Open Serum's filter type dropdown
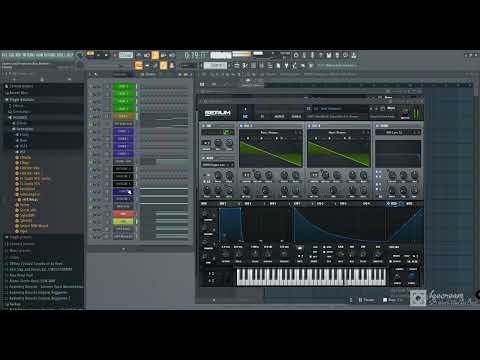Screen dimensions: 480x360 tap(398, 132)
